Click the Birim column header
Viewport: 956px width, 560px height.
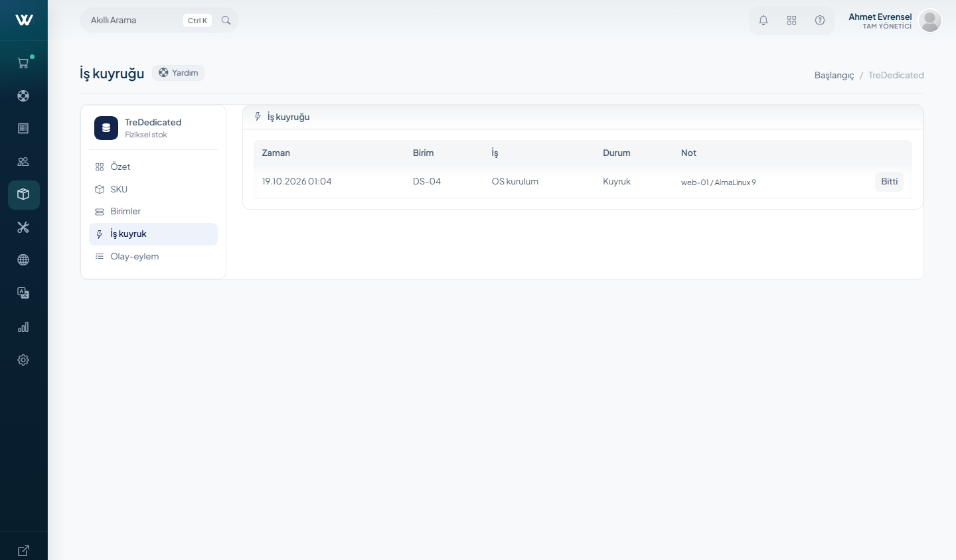[x=423, y=153]
